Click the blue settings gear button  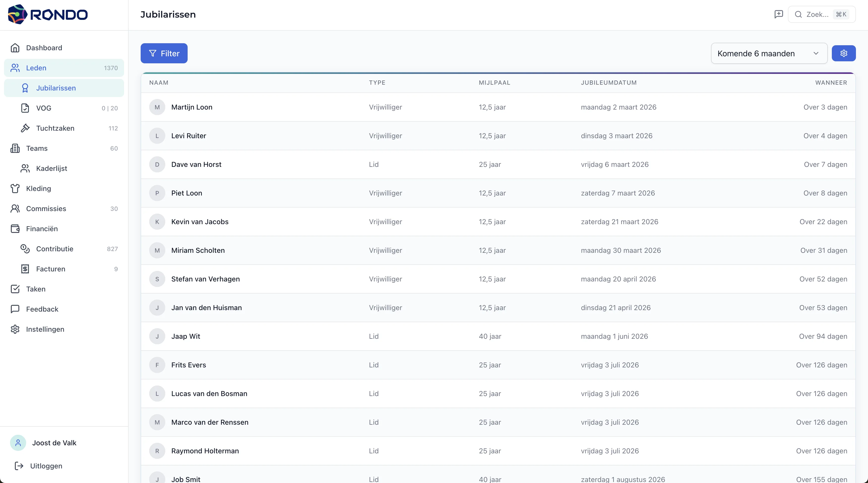[843, 53]
